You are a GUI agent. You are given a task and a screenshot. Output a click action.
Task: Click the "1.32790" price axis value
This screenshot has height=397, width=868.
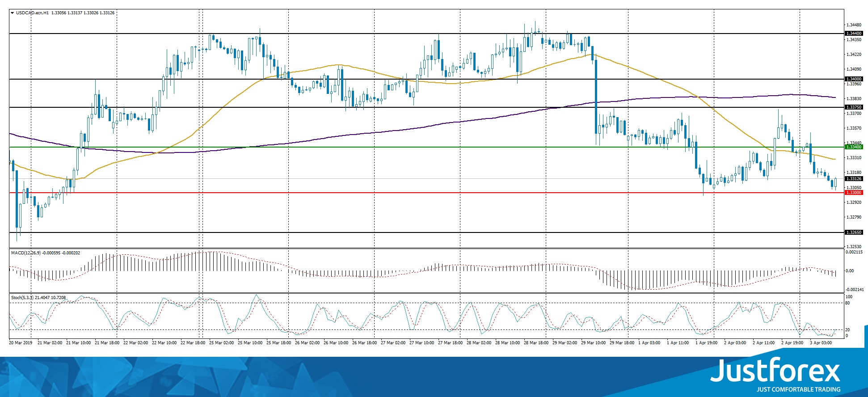point(854,217)
